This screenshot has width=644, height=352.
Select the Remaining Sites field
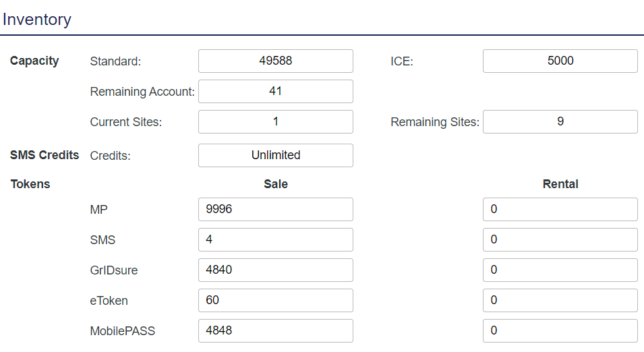coord(560,121)
